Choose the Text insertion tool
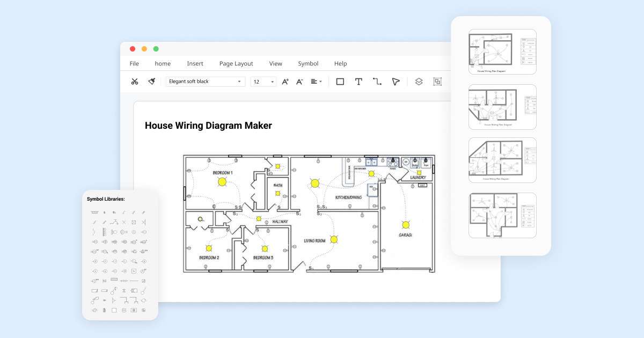Viewport: 644px width, 338px height. pos(358,81)
